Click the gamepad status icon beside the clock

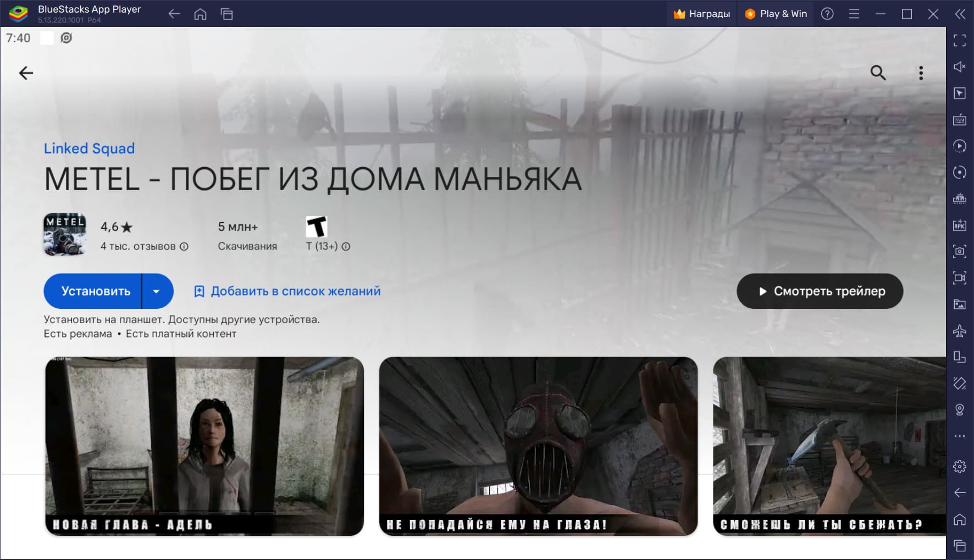66,38
